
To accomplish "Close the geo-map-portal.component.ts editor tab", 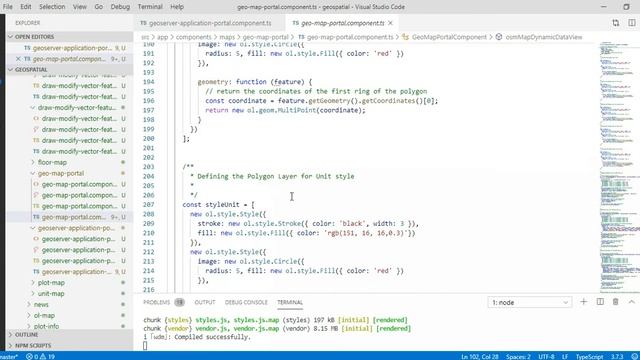I will coord(390,23).
